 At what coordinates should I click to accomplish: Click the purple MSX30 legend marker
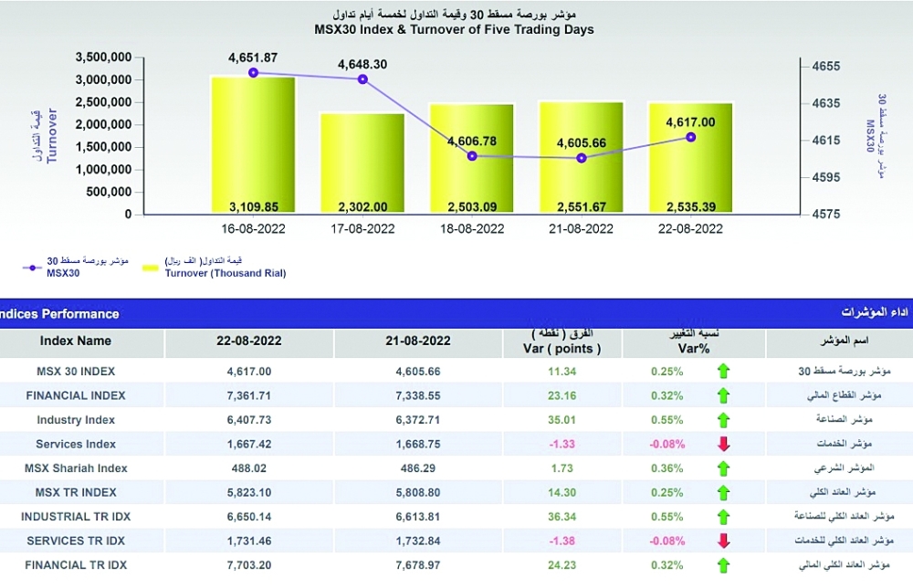point(33,268)
